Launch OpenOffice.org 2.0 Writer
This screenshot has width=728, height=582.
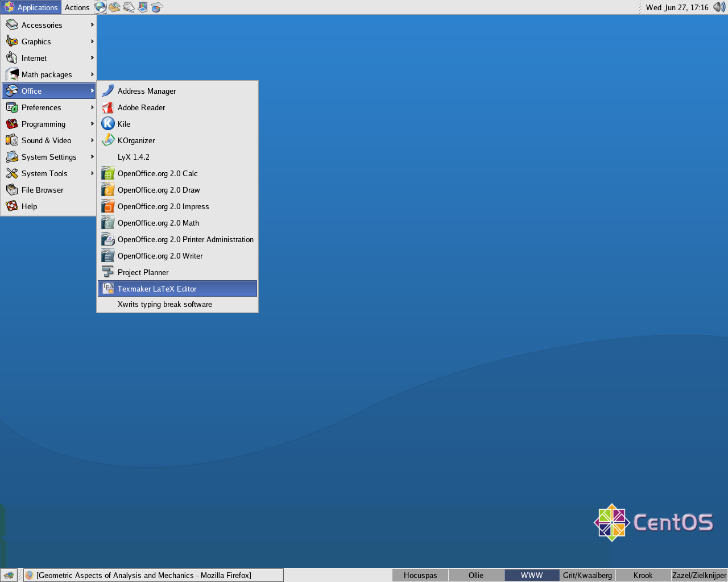click(177, 256)
